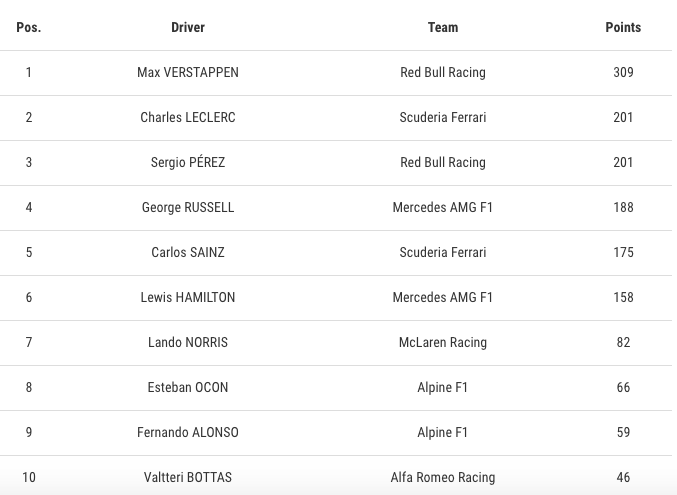677x495 pixels.
Task: Click McLaren Racing team name
Action: click(443, 342)
